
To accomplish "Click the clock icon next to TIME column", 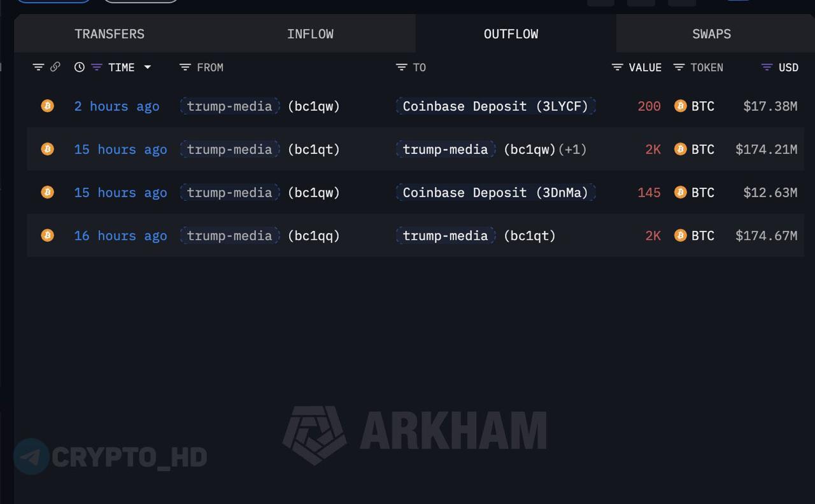I will pos(79,66).
